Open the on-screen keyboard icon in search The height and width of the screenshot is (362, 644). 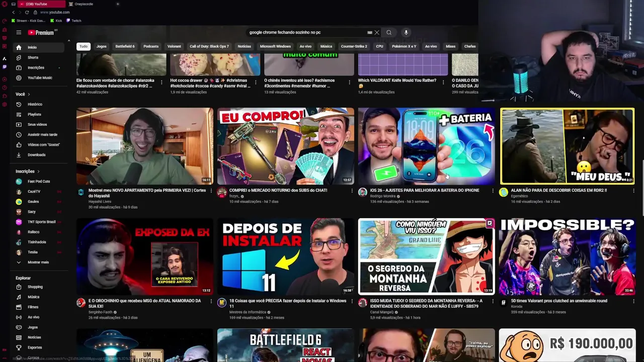click(x=370, y=33)
